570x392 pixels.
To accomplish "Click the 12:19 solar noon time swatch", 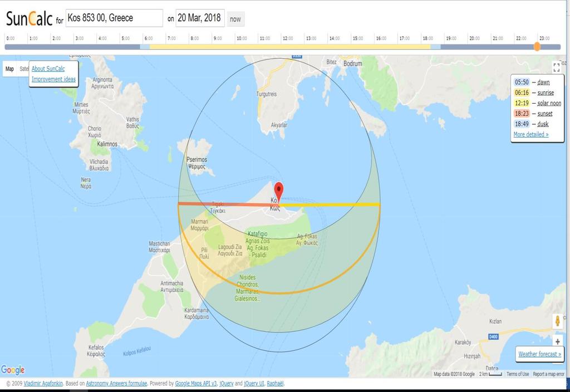I will click(522, 103).
